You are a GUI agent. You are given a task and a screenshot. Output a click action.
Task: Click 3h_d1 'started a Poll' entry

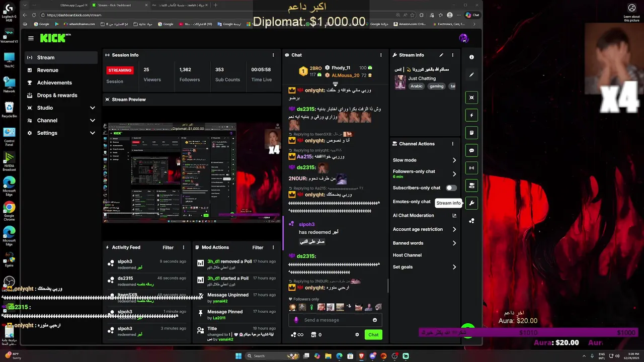coord(236,281)
